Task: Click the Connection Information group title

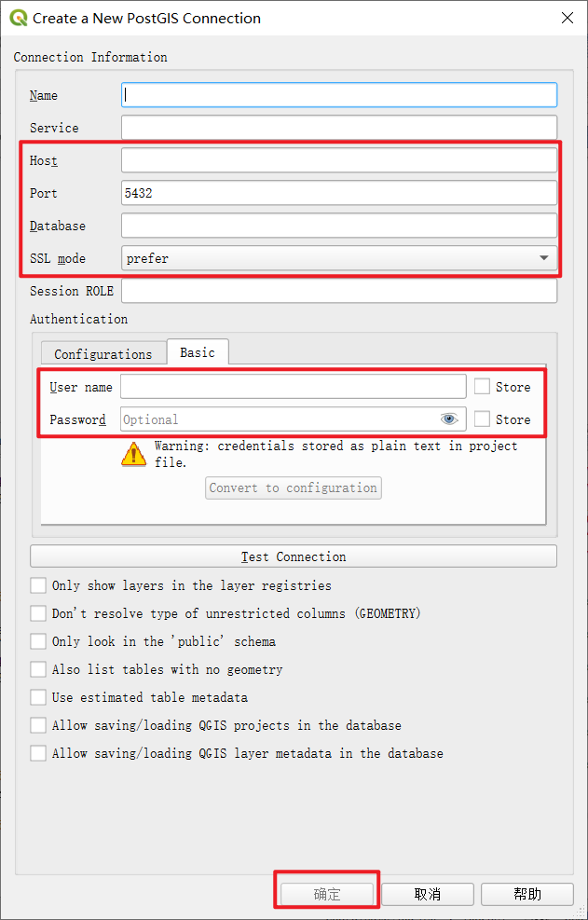Action: (90, 57)
